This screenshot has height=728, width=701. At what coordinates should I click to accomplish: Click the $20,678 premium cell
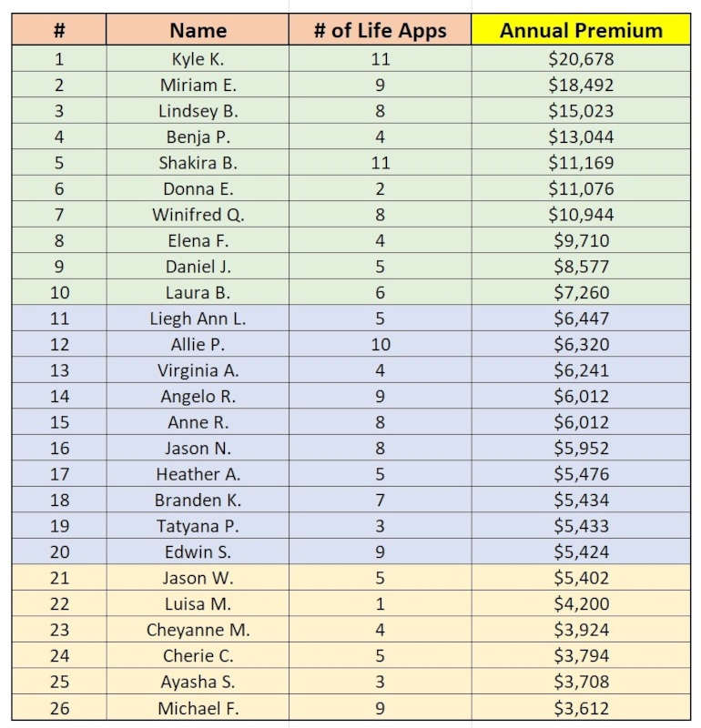point(581,58)
